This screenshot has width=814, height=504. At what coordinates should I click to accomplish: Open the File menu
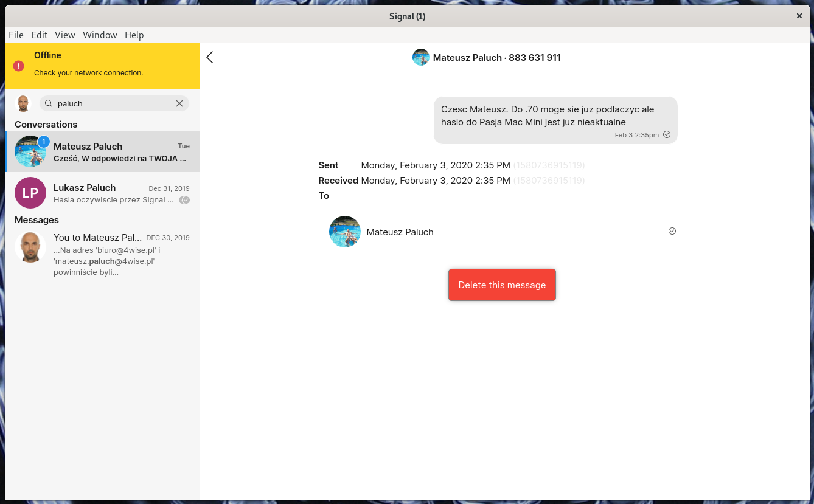(16, 35)
